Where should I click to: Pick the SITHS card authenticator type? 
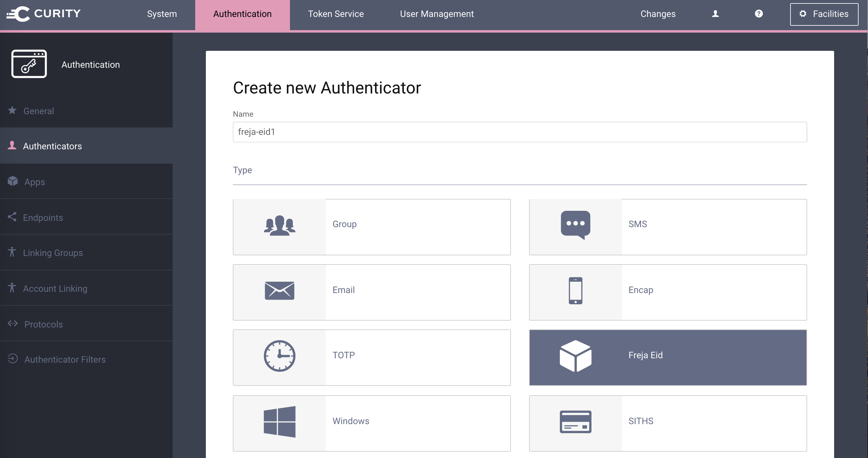[667, 423]
